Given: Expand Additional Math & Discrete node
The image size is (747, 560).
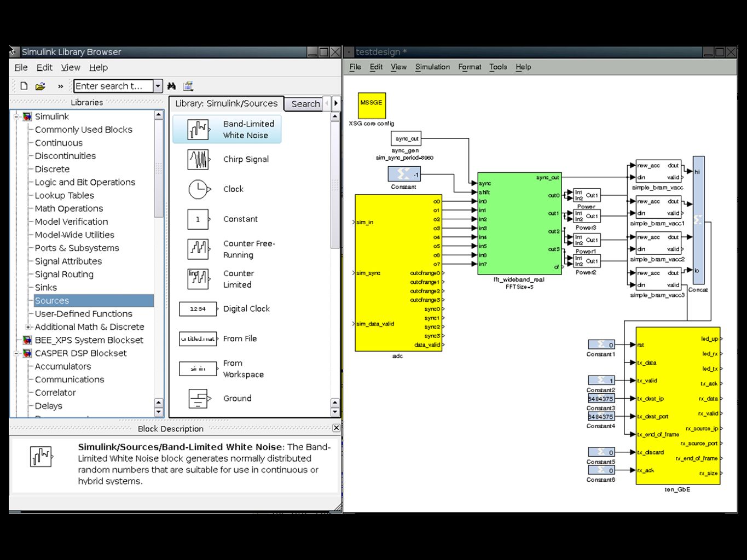Looking at the screenshot, I should (x=28, y=327).
